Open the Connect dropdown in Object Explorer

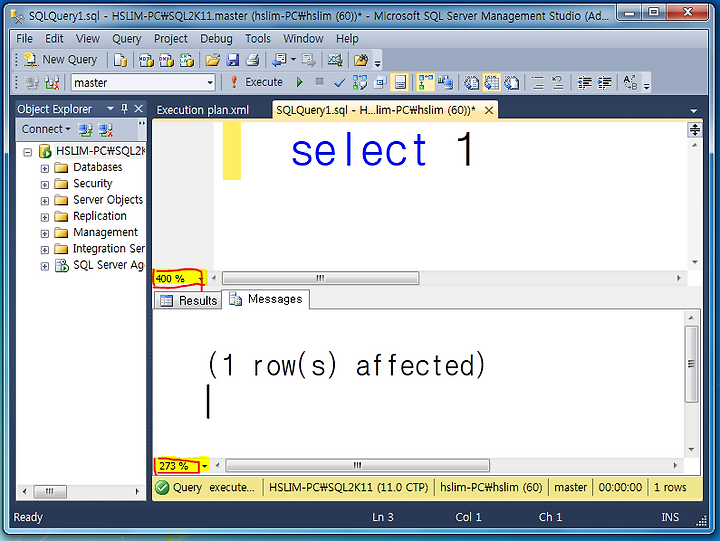click(x=46, y=129)
